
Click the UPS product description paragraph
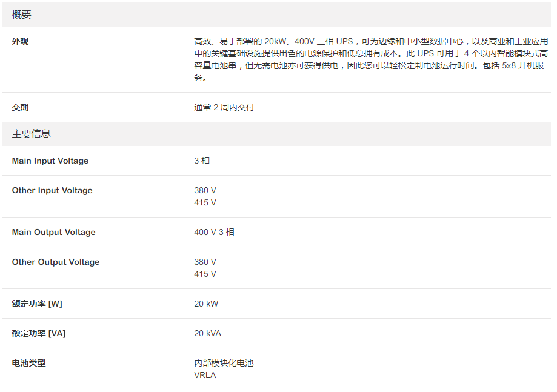pyautogui.click(x=370, y=59)
